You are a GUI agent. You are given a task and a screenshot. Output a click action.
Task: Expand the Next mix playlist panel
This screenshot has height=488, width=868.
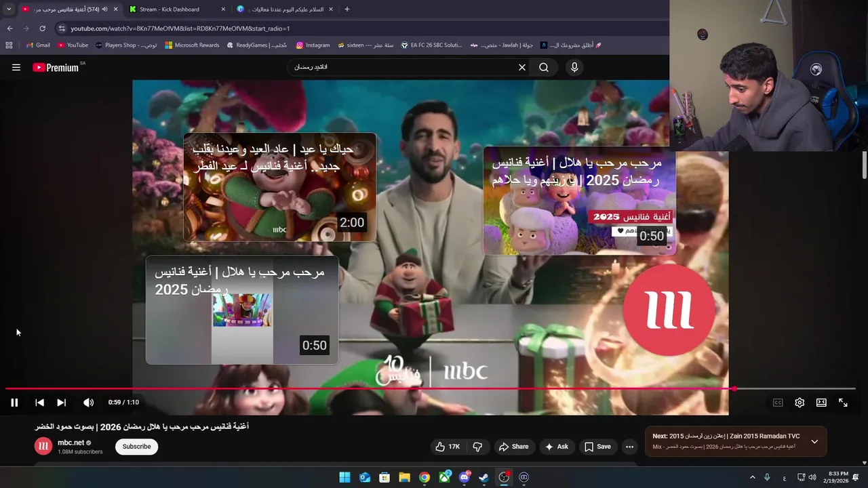click(x=814, y=441)
